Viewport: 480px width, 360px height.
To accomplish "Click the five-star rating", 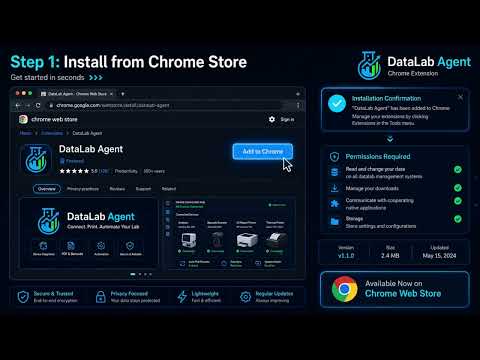I will tap(74, 171).
